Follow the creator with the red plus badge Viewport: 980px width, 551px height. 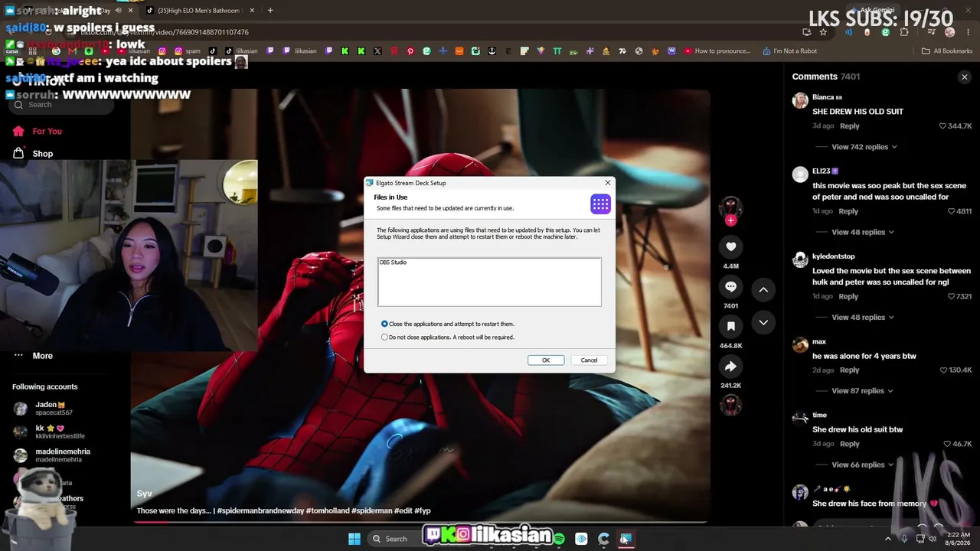click(x=730, y=220)
